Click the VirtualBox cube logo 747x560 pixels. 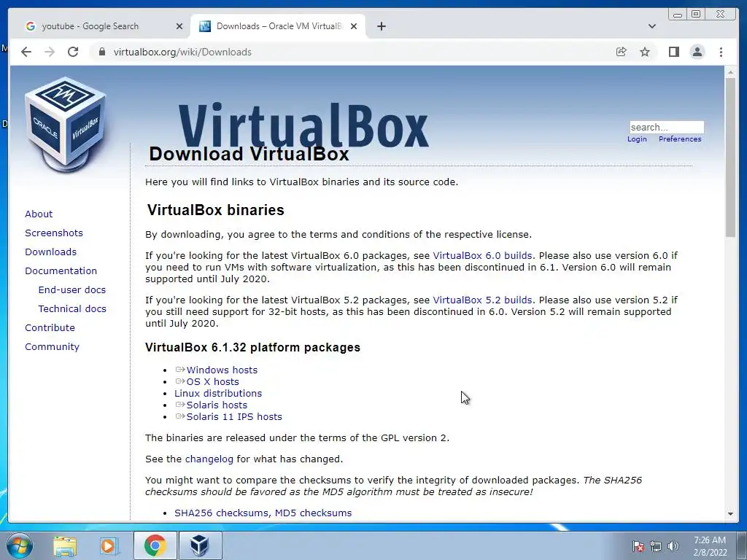pos(66,124)
